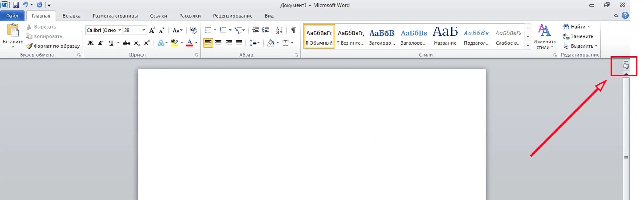644x200 pixels.
Task: Select the Название style thumbnail
Action: (x=445, y=36)
